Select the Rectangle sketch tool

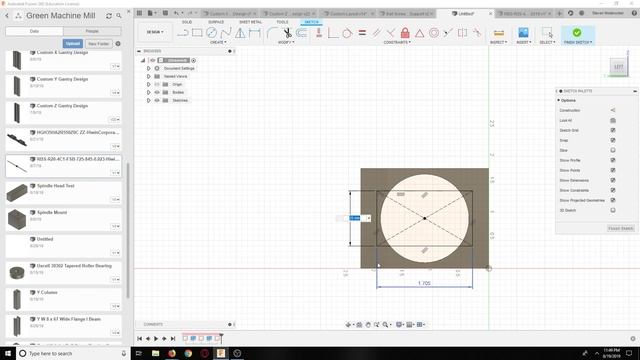[x=197, y=33]
